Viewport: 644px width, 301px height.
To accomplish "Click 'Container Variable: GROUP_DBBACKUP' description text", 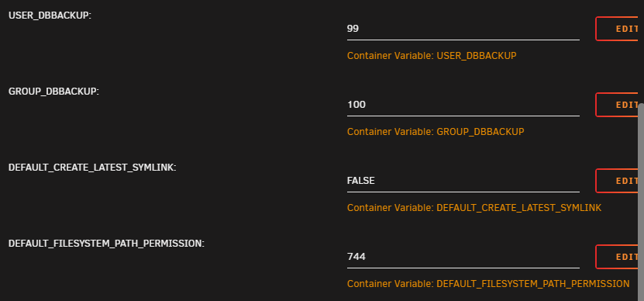I will tap(436, 132).
